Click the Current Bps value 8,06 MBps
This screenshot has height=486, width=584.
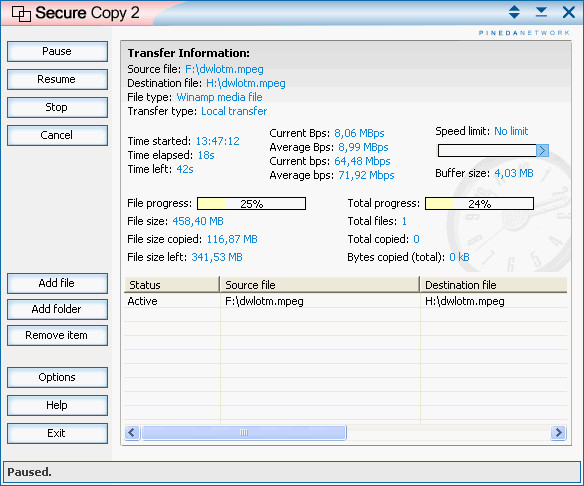(x=359, y=133)
